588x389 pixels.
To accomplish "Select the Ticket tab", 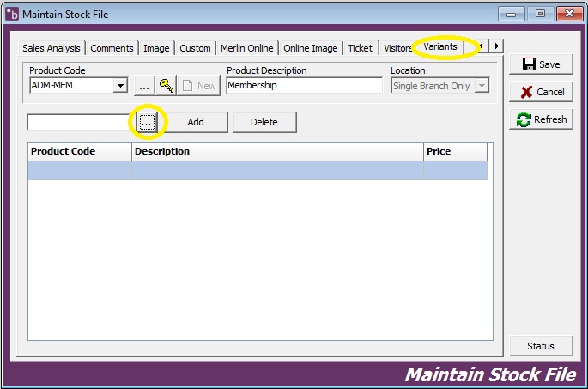I will tap(360, 48).
